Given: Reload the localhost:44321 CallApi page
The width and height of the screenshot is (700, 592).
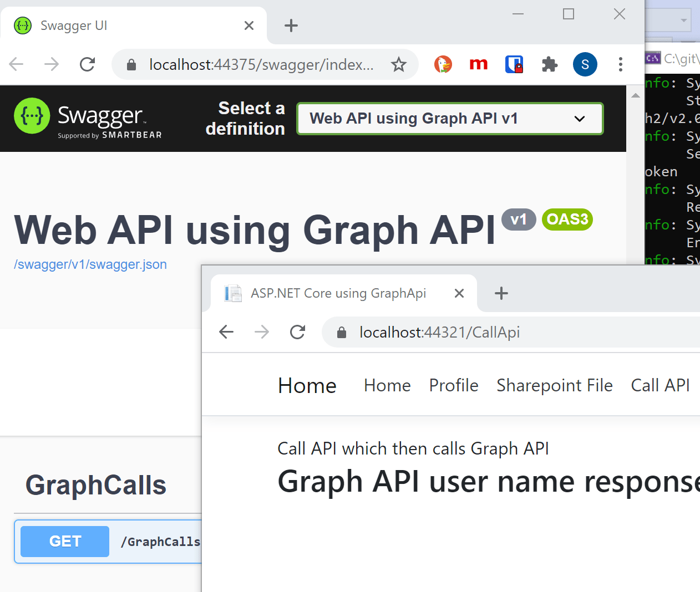Looking at the screenshot, I should 298,332.
